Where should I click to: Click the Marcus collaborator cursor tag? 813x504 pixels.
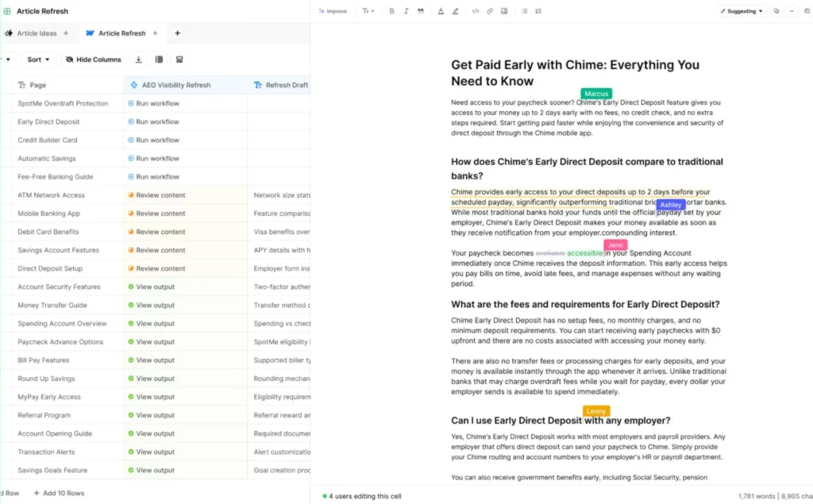click(x=596, y=94)
